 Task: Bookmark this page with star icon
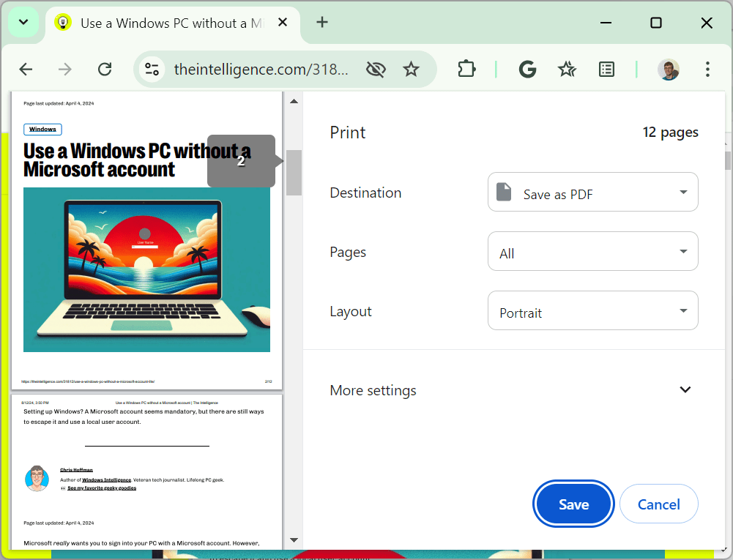coord(411,70)
